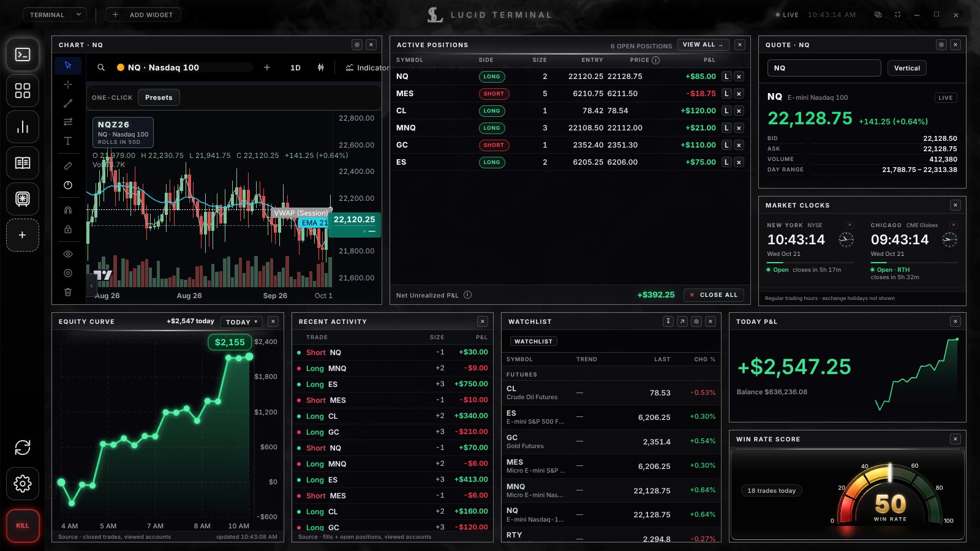Click the refresh sync icon in the sidebar

23,448
